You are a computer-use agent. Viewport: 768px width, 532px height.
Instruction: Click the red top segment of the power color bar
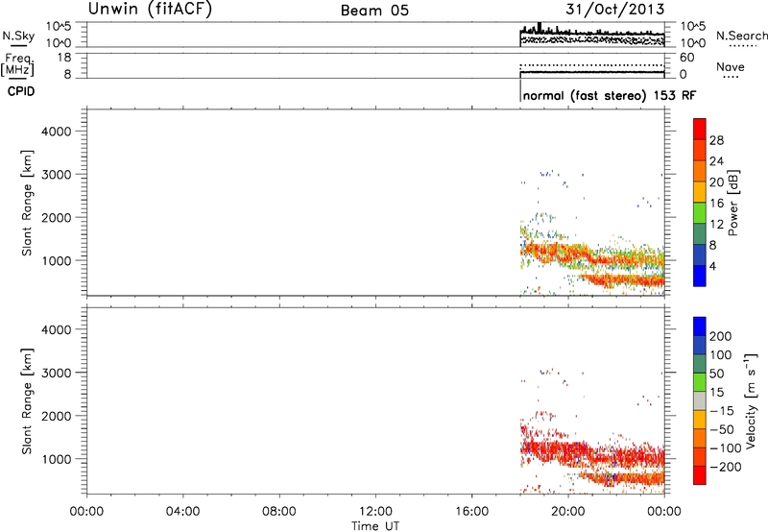point(700,129)
